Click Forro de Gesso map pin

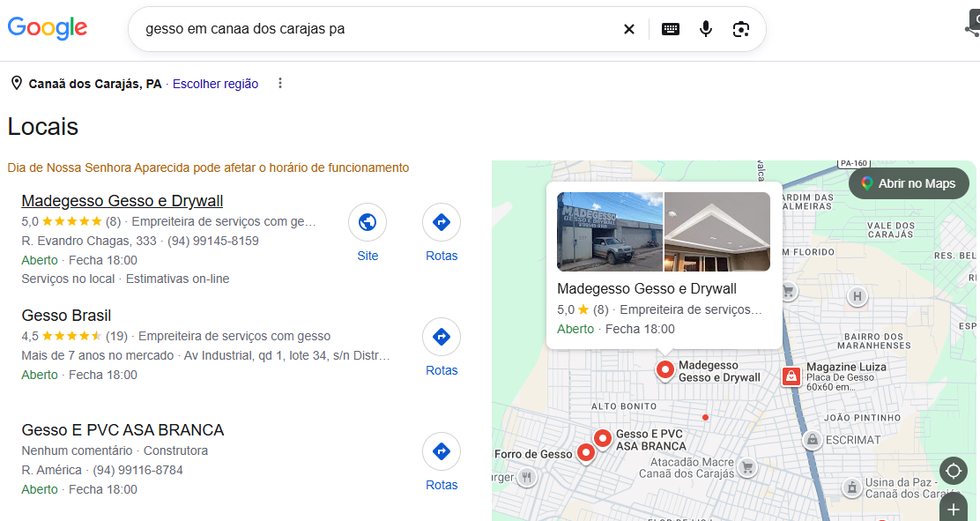[x=586, y=452]
